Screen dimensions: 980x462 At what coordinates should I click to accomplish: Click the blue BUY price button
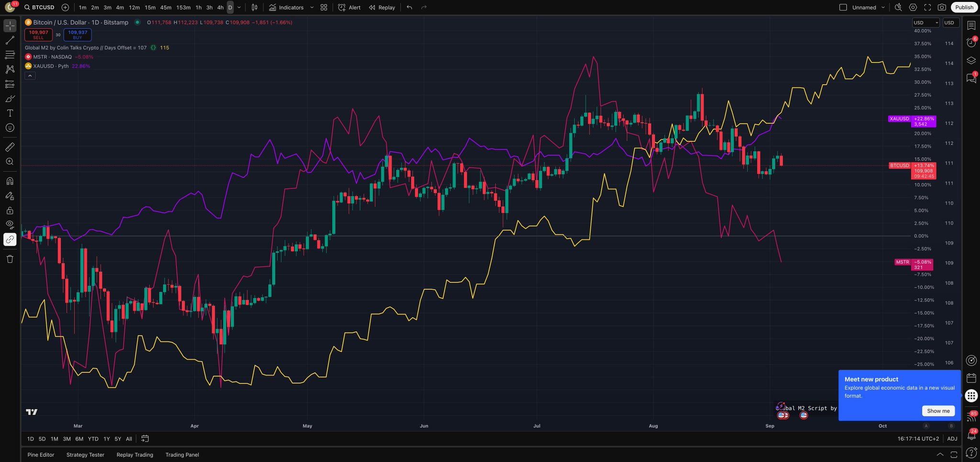coord(78,35)
